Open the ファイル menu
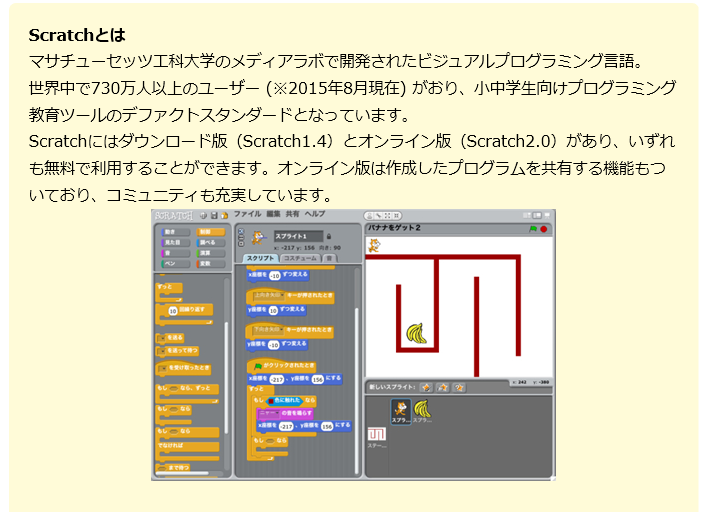The image size is (712, 512). tap(247, 214)
